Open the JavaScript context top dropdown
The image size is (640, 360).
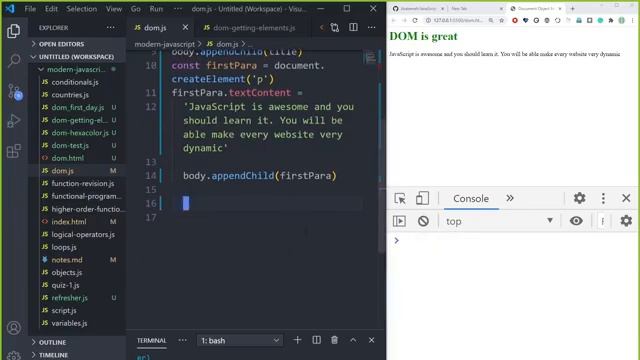[x=499, y=221]
